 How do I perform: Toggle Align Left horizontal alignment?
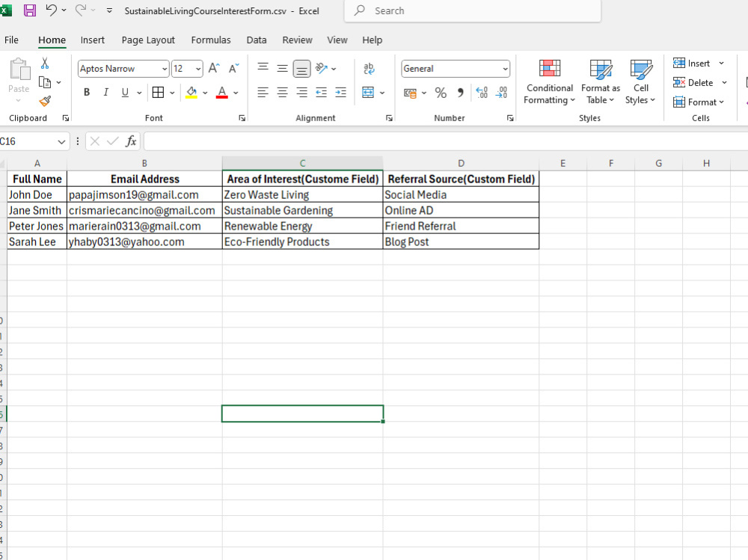(x=263, y=92)
